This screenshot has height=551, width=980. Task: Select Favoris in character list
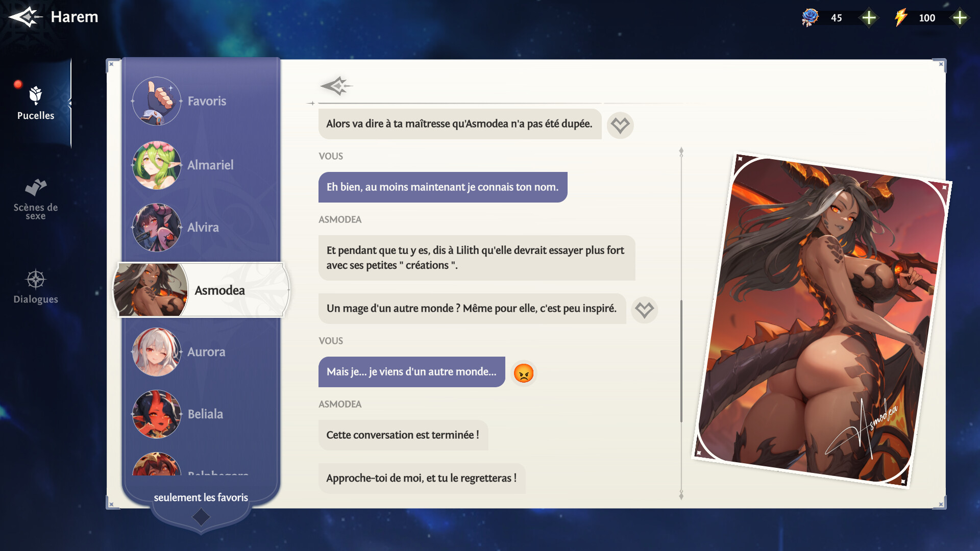click(206, 101)
